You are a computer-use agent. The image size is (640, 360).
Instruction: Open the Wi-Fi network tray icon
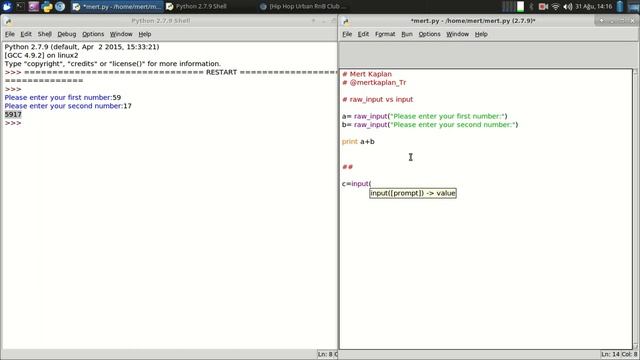click(556, 7)
